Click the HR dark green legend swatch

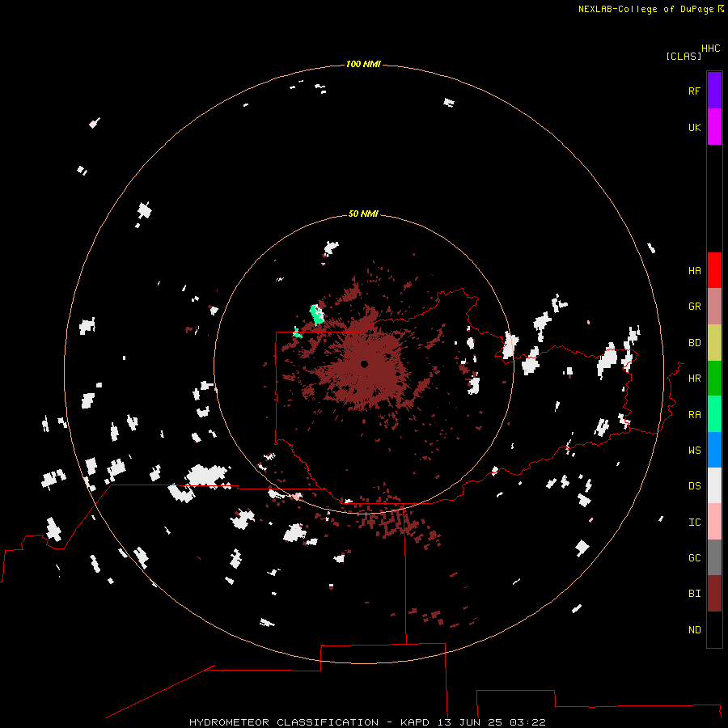714,379
